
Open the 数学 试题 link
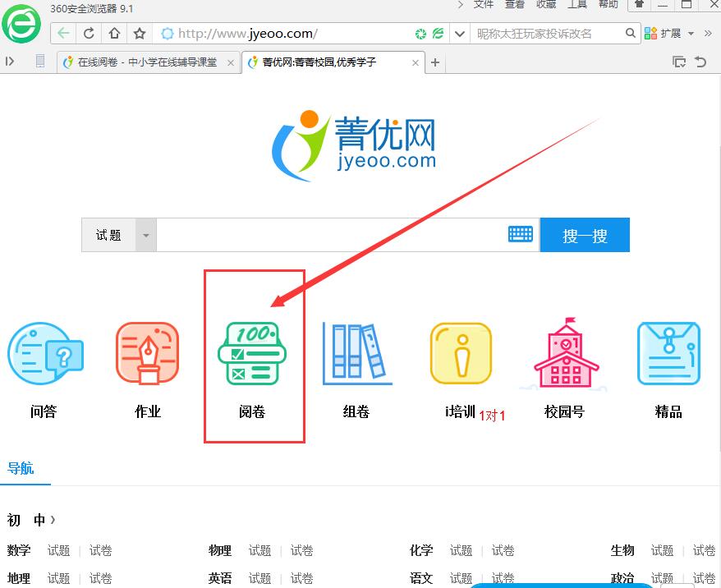coord(58,550)
